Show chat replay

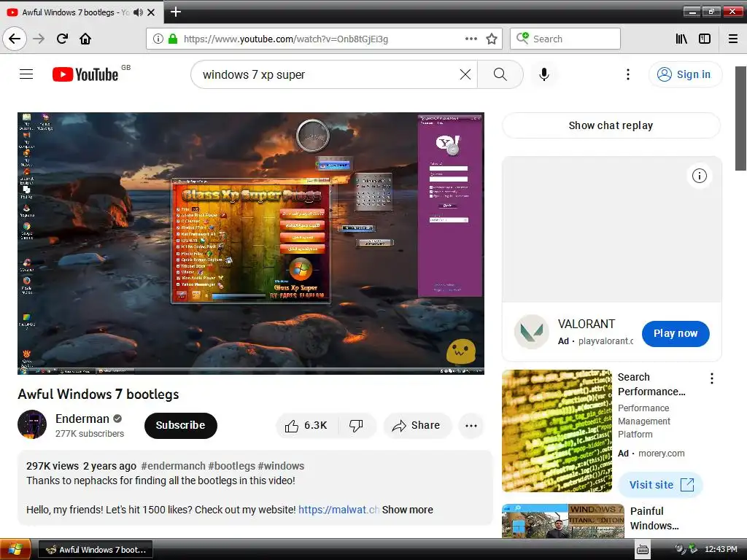[611, 125]
